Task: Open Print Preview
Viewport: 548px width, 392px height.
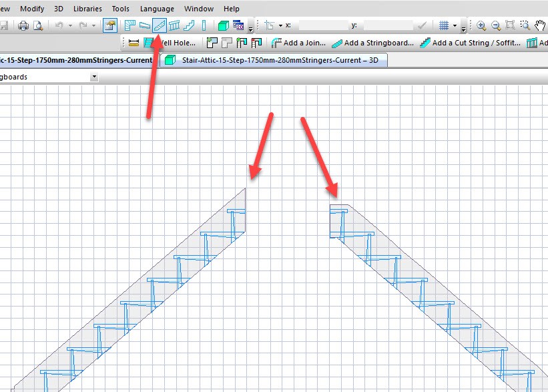Action: [38, 25]
